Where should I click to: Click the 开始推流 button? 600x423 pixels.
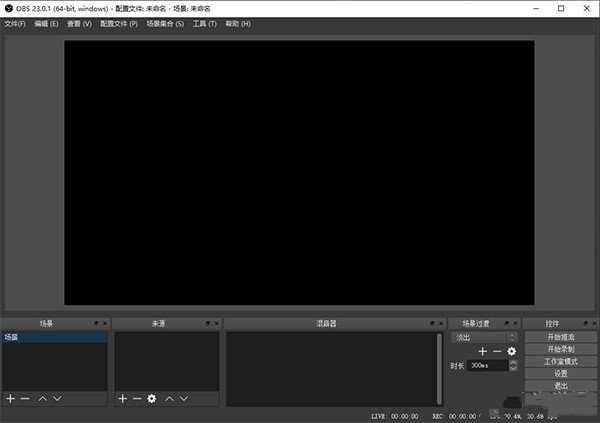(x=560, y=338)
